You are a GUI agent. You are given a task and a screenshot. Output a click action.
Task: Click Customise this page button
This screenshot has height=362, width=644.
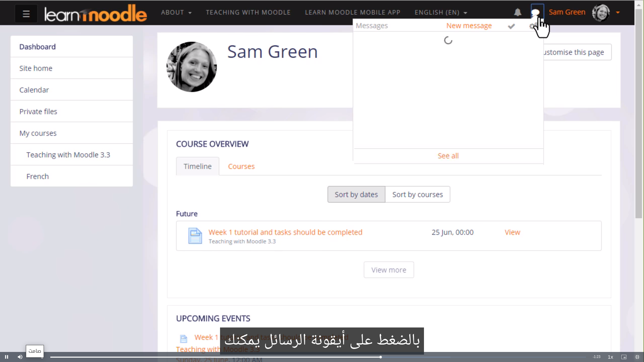pyautogui.click(x=577, y=52)
